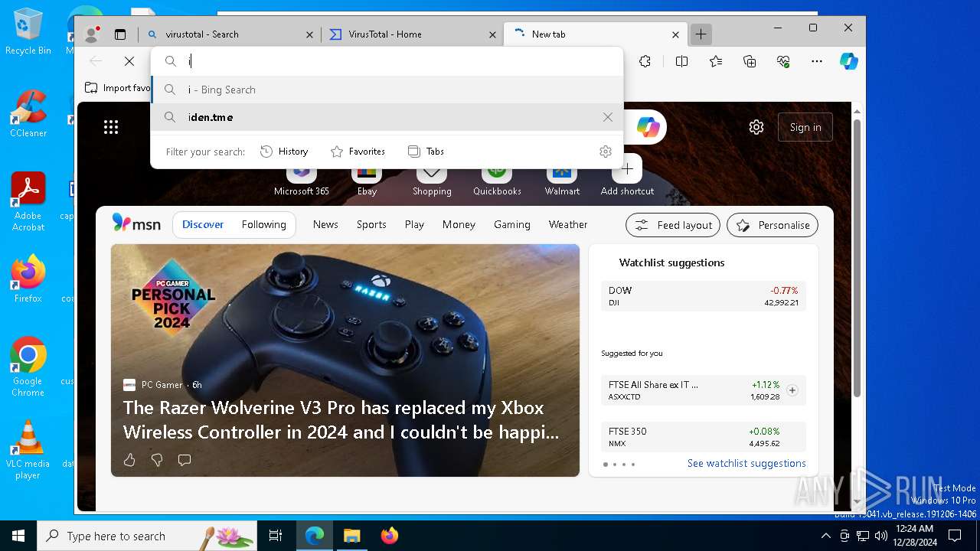Open Browser essentials heart icon

783,61
